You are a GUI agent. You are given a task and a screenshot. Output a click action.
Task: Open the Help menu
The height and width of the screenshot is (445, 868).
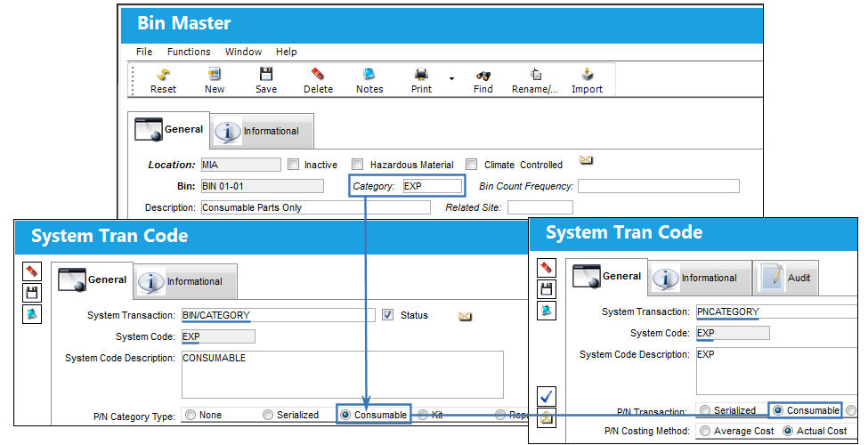pos(286,52)
